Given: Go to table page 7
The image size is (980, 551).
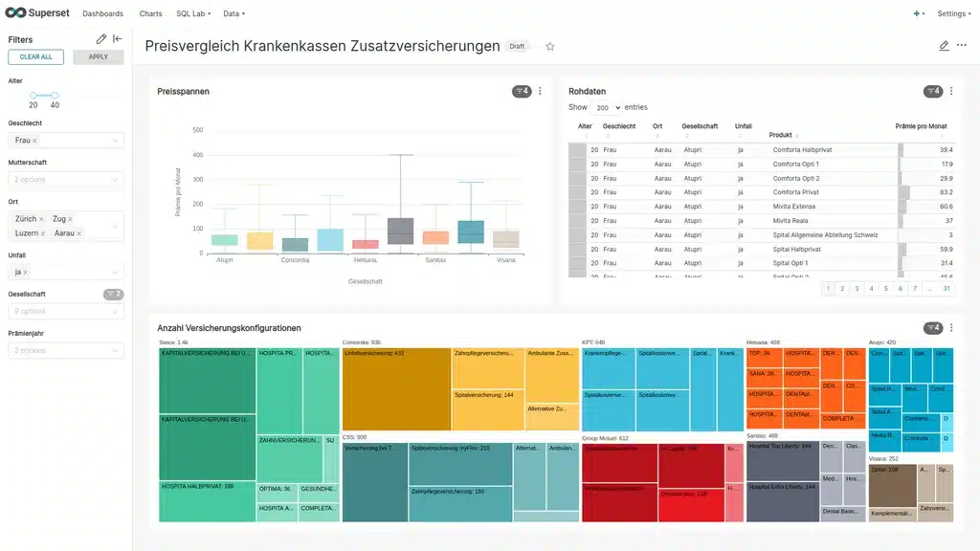Looking at the screenshot, I should click(915, 289).
